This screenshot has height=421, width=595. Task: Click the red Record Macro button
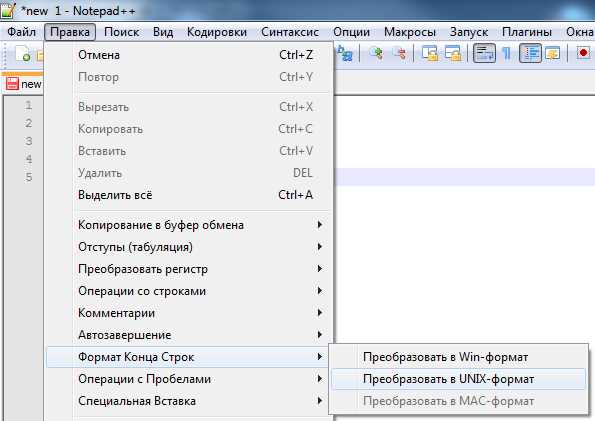pyautogui.click(x=584, y=52)
